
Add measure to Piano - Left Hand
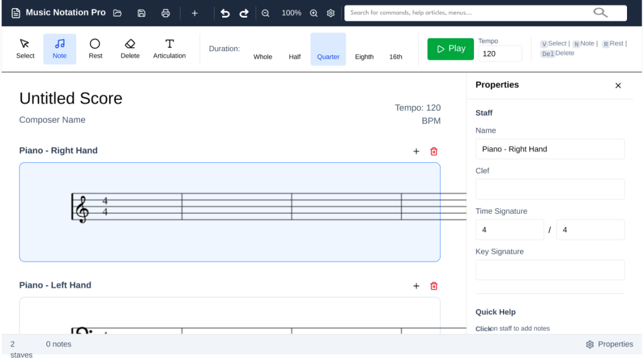[416, 286]
